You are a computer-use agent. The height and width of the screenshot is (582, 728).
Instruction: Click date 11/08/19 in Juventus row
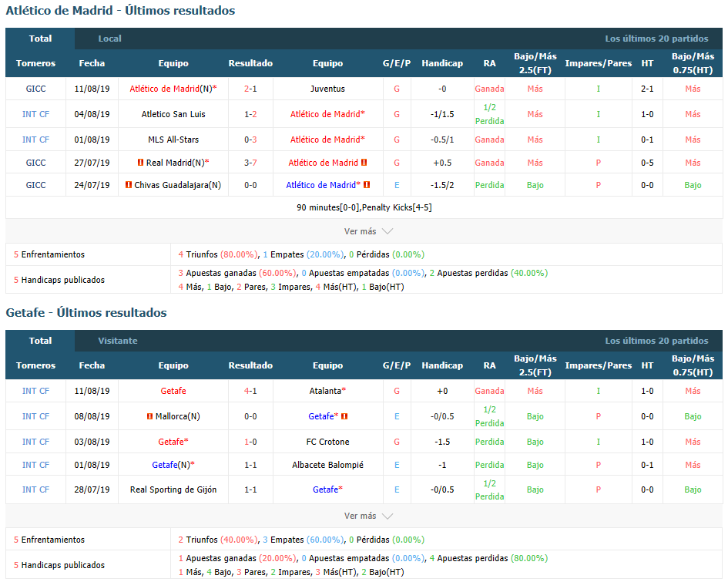[x=92, y=89]
